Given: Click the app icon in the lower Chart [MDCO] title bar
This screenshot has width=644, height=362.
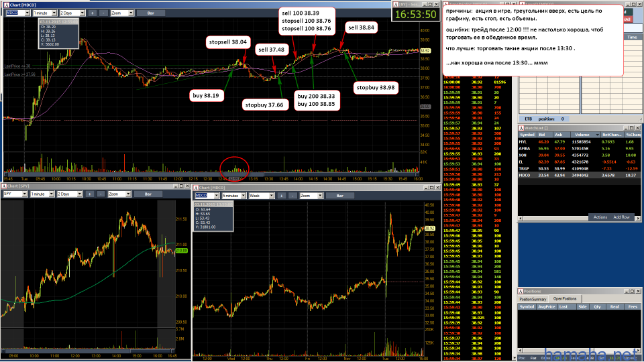Looking at the screenshot, I should coord(196,188).
